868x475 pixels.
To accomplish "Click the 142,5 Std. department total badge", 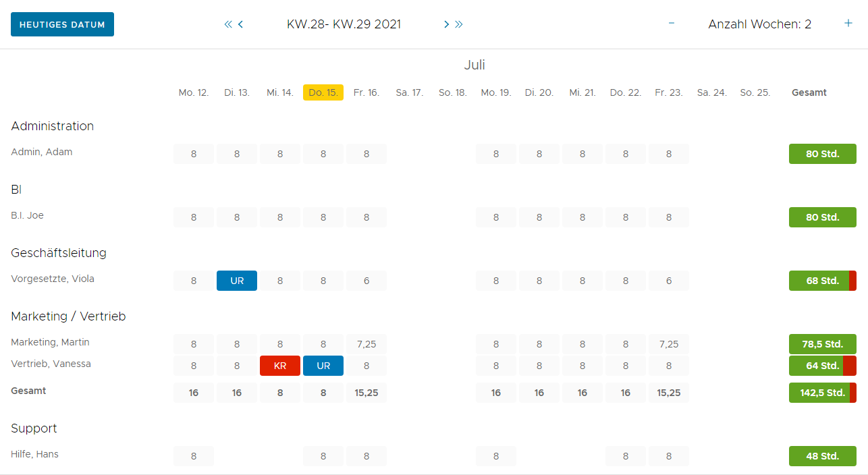I will coord(822,393).
